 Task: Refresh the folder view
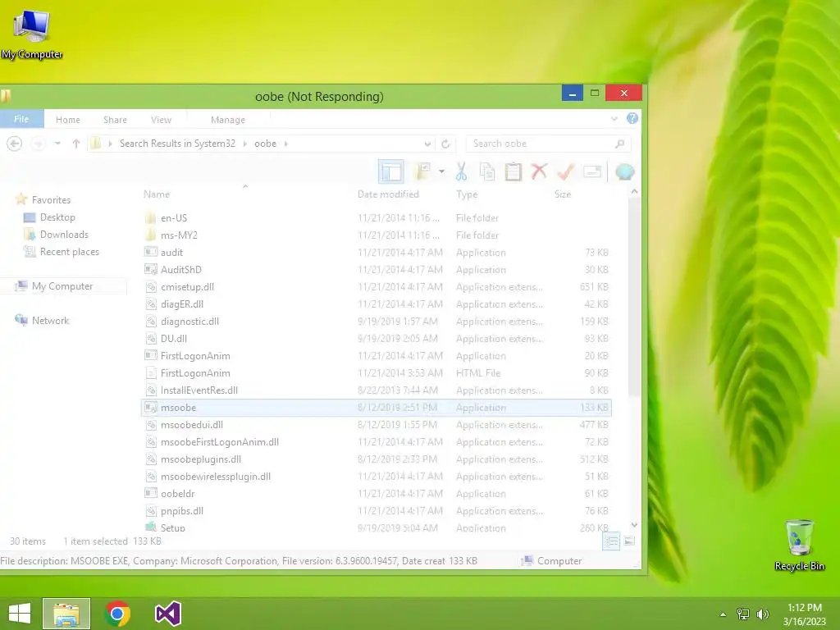pyautogui.click(x=445, y=144)
